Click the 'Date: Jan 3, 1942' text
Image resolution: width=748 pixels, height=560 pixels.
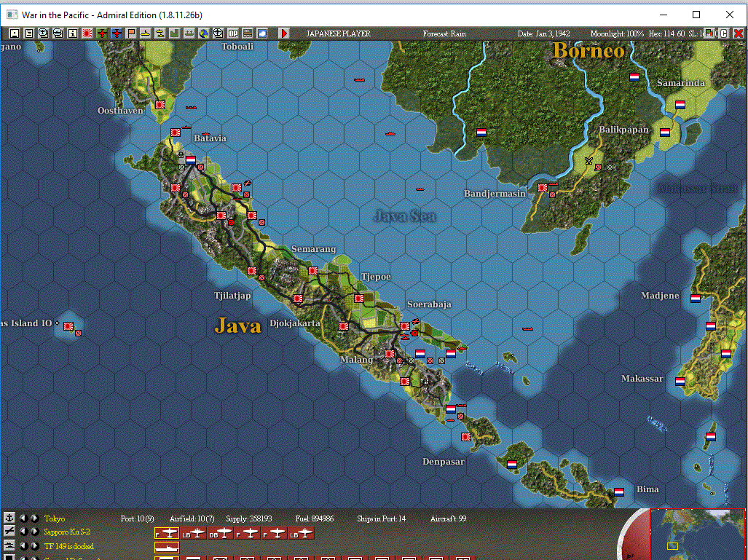(x=544, y=34)
